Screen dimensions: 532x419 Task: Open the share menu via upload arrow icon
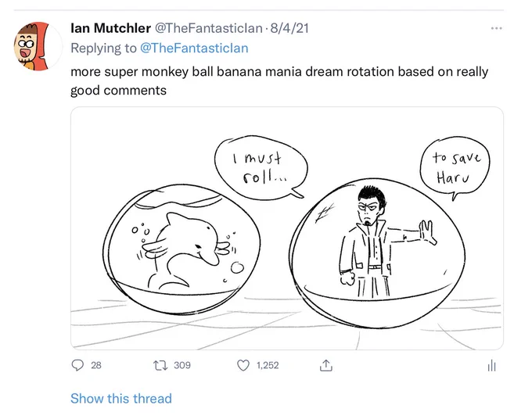click(x=326, y=365)
